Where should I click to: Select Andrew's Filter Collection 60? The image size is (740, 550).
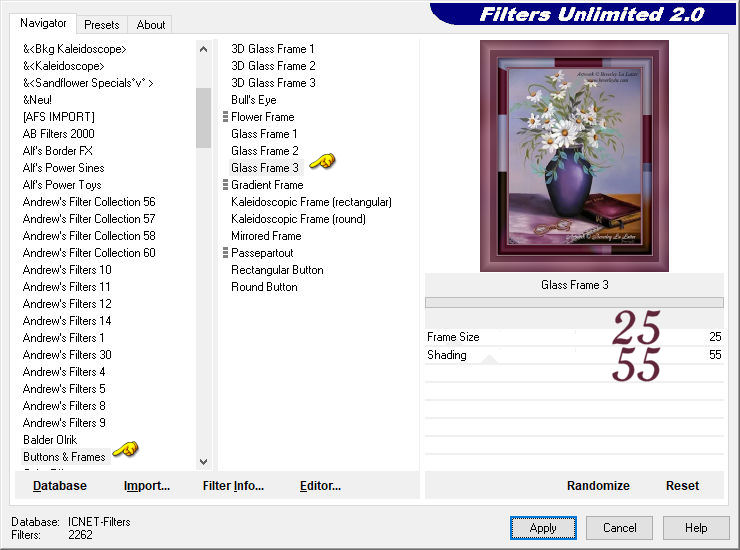click(89, 253)
